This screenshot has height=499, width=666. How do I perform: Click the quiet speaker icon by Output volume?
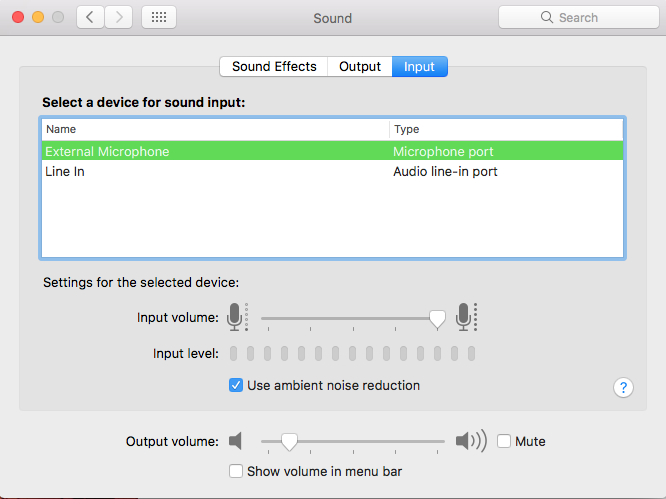235,441
